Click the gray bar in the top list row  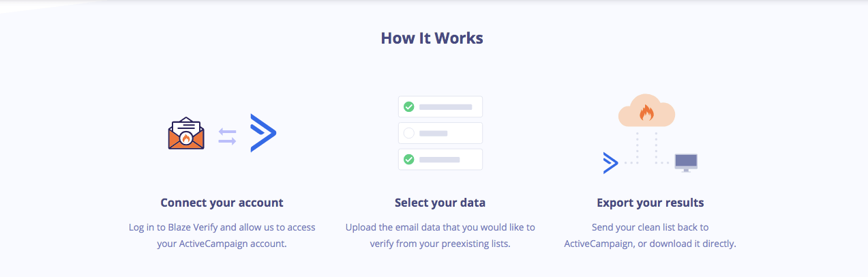tap(446, 106)
